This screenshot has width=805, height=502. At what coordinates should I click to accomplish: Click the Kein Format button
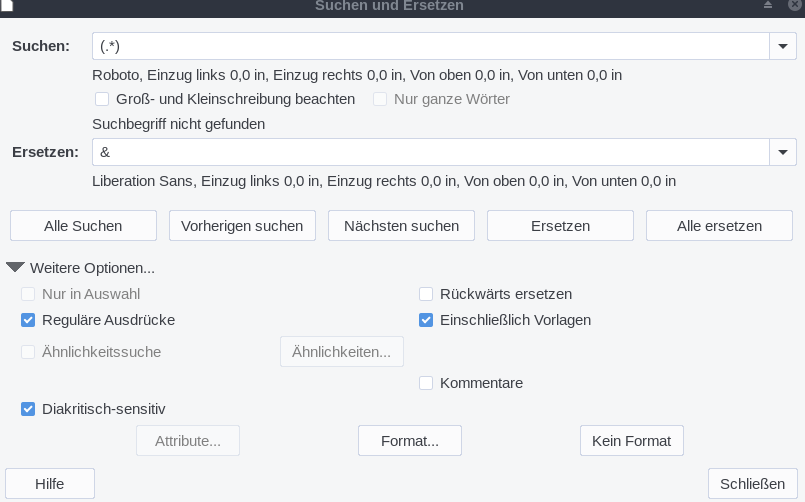(x=631, y=441)
